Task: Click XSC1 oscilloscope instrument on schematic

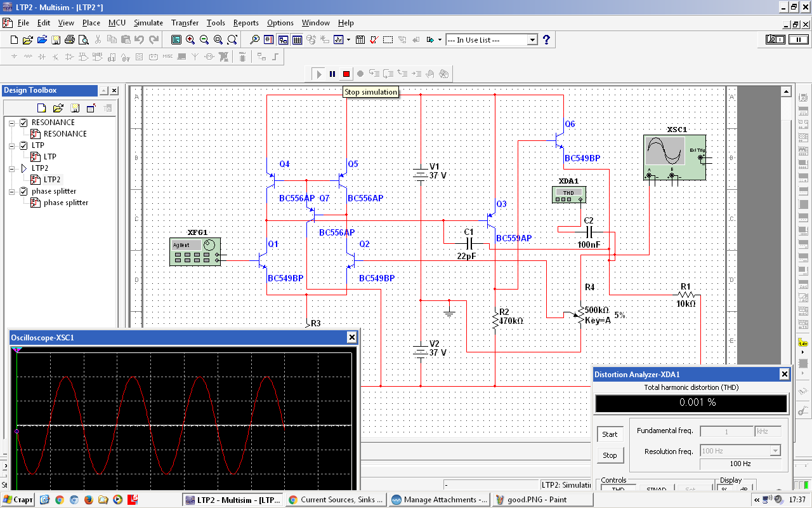Action: [x=674, y=157]
